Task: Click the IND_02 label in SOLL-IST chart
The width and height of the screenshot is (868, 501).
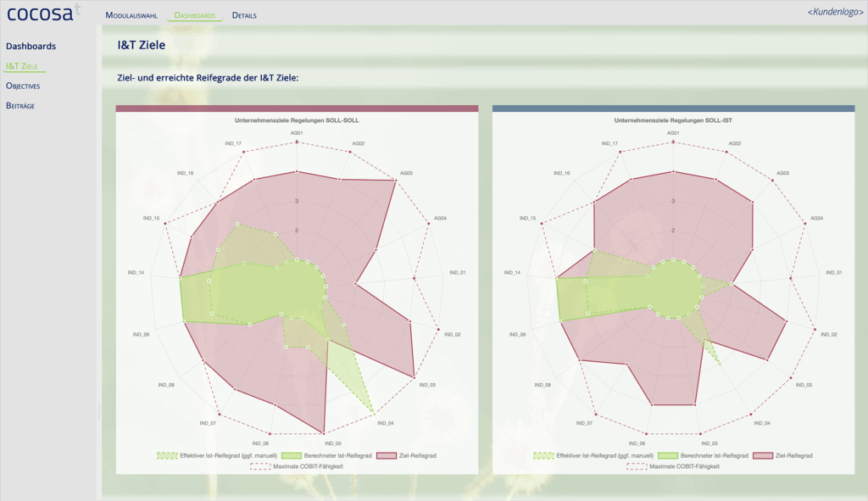Action: click(x=829, y=334)
